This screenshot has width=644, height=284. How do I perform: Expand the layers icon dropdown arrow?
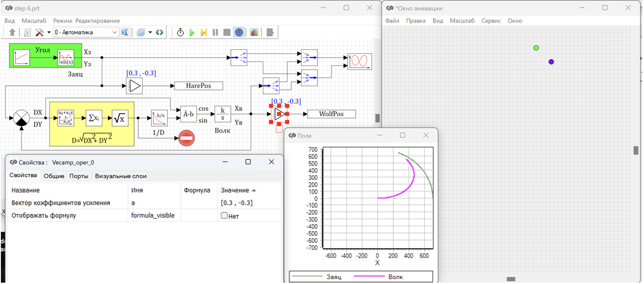[150, 32]
